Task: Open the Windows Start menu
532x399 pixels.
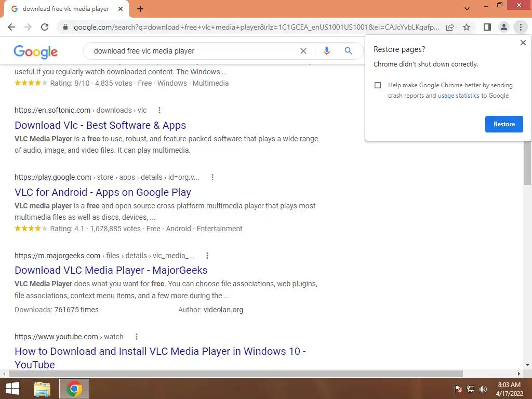Action: pyautogui.click(x=12, y=389)
